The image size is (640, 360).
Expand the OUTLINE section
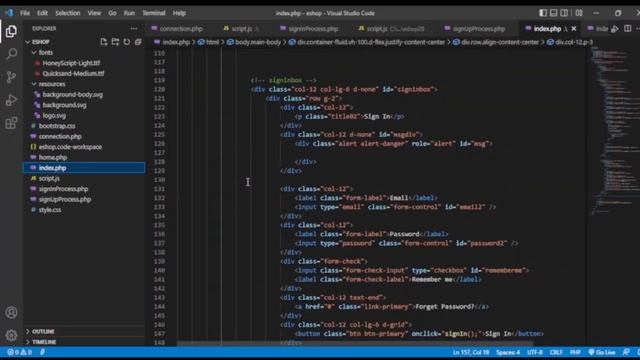pyautogui.click(x=43, y=331)
